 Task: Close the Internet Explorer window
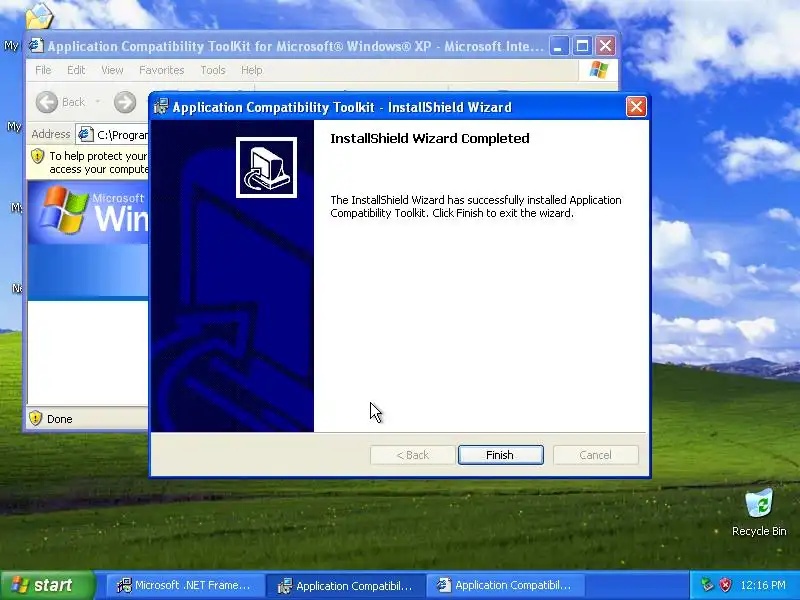[606, 46]
